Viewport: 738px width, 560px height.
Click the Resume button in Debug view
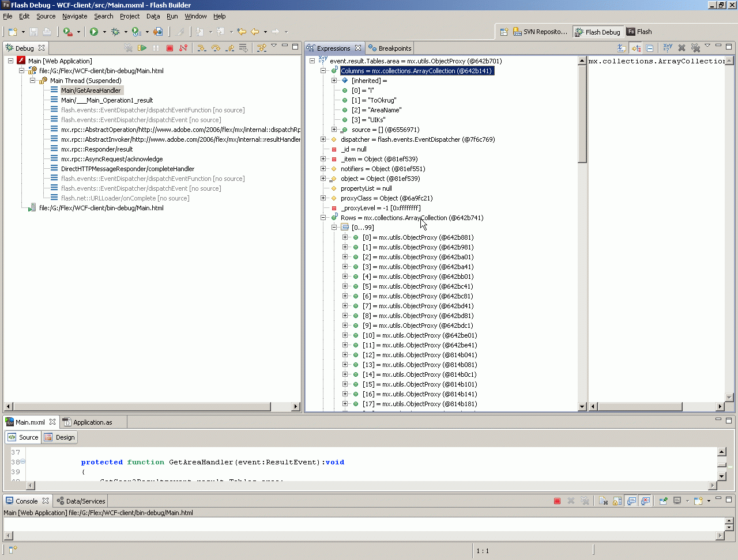pos(142,48)
